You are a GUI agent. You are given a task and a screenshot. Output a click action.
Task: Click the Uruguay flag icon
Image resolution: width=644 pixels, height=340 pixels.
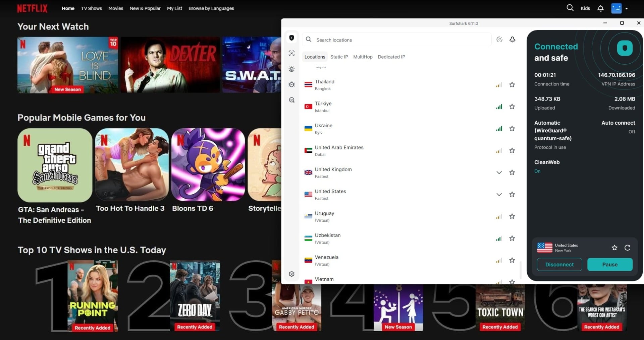click(308, 216)
